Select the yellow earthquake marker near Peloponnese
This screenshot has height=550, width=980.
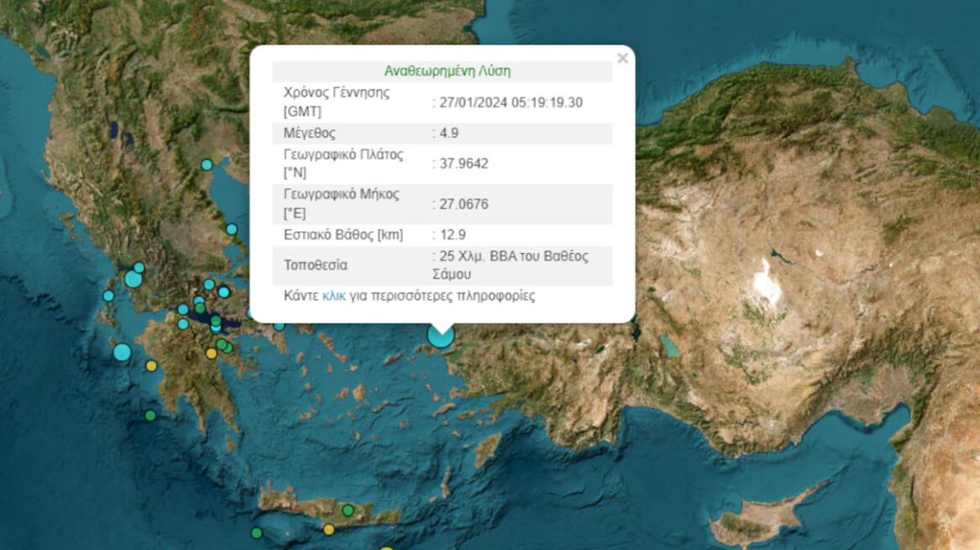(150, 365)
